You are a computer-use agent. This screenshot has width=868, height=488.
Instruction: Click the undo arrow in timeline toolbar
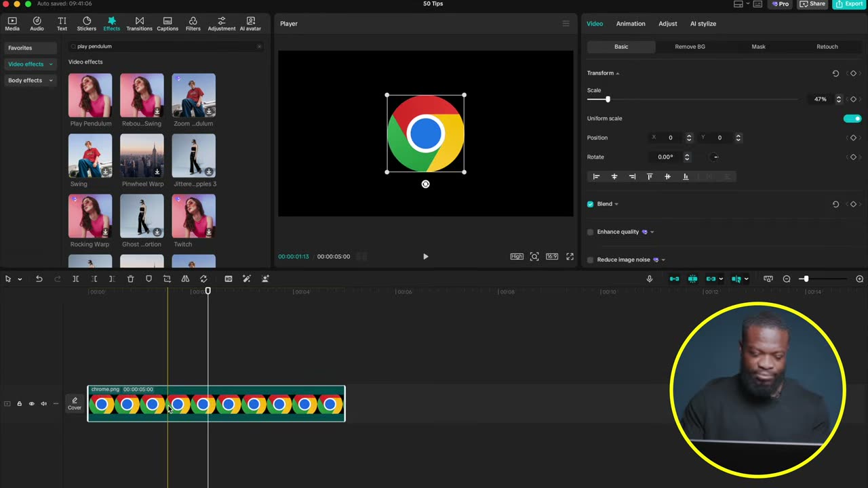pyautogui.click(x=39, y=279)
